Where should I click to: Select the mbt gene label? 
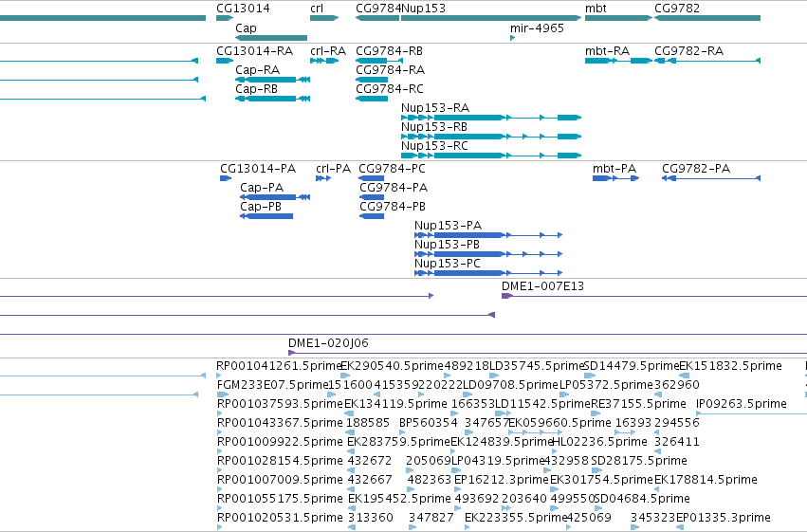[596, 9]
